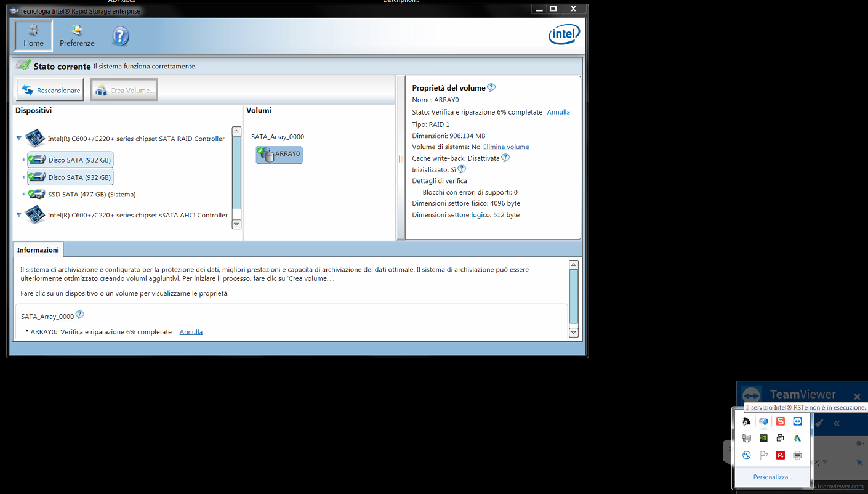This screenshot has height=494, width=868.
Task: Click Dimensioni settore logico: 512 byte
Action: tap(465, 214)
